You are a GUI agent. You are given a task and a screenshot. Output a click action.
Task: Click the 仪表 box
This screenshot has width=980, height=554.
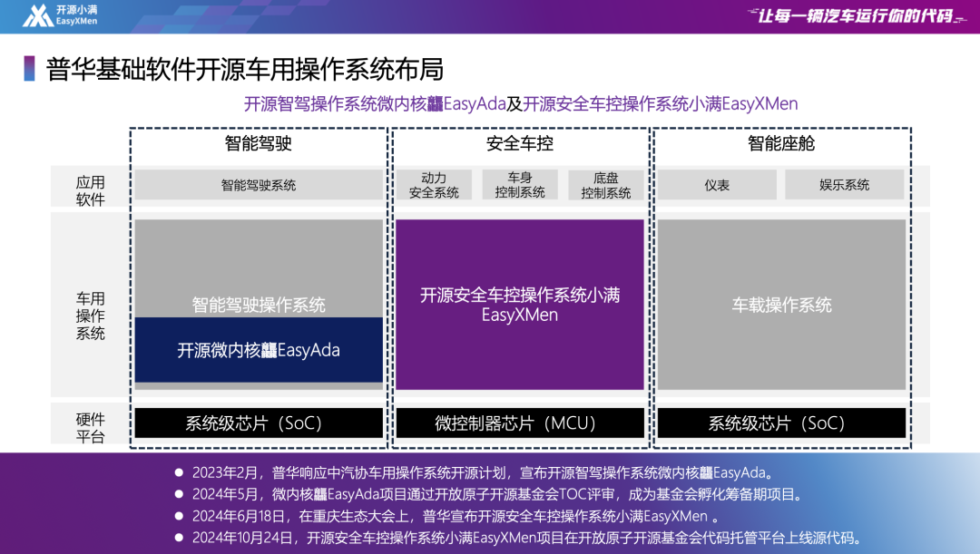tap(717, 185)
